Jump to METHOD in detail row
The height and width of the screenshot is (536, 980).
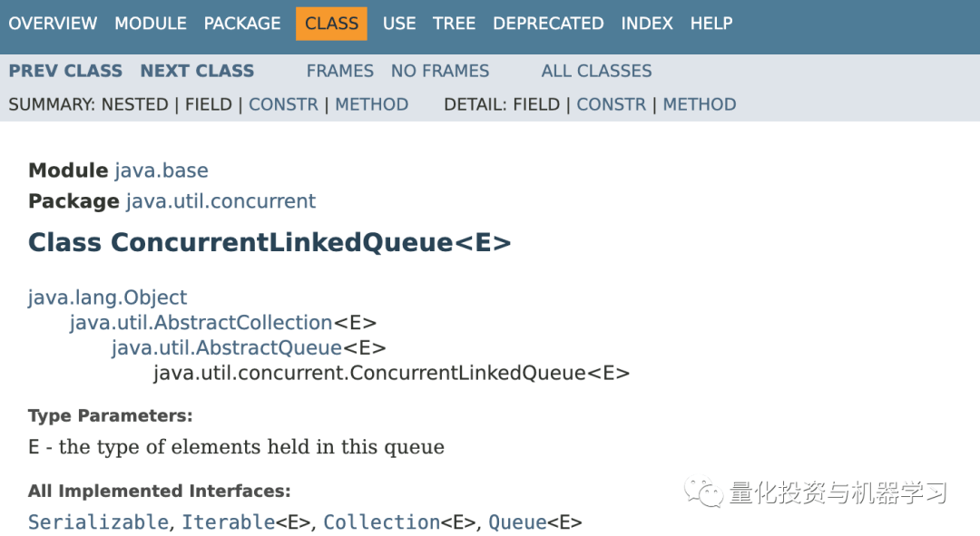(699, 104)
